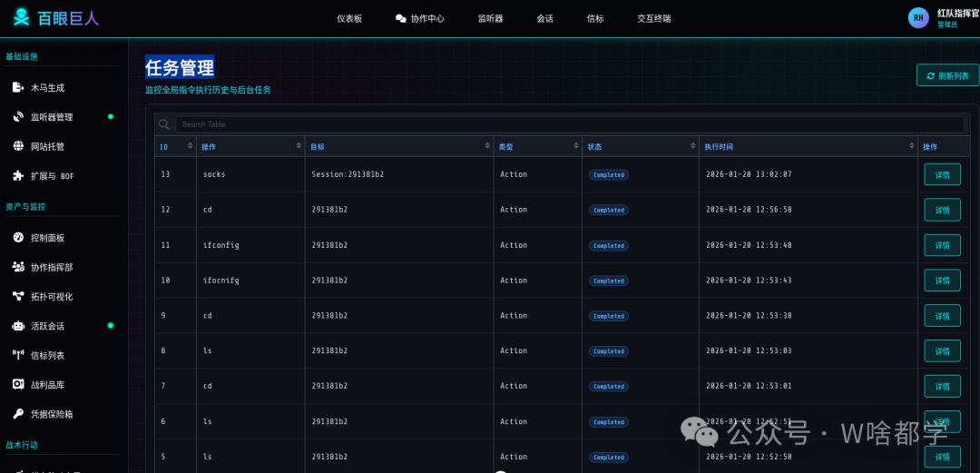The height and width of the screenshot is (473, 980).
Task: Open 详情 for task 10 ifocnifg
Action: pos(943,281)
